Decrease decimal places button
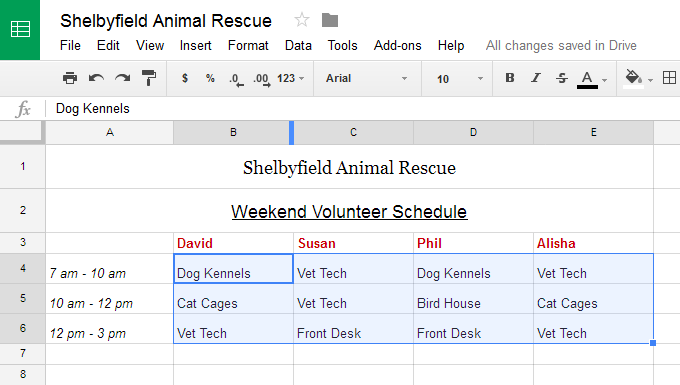The width and height of the screenshot is (680, 385). click(x=236, y=79)
